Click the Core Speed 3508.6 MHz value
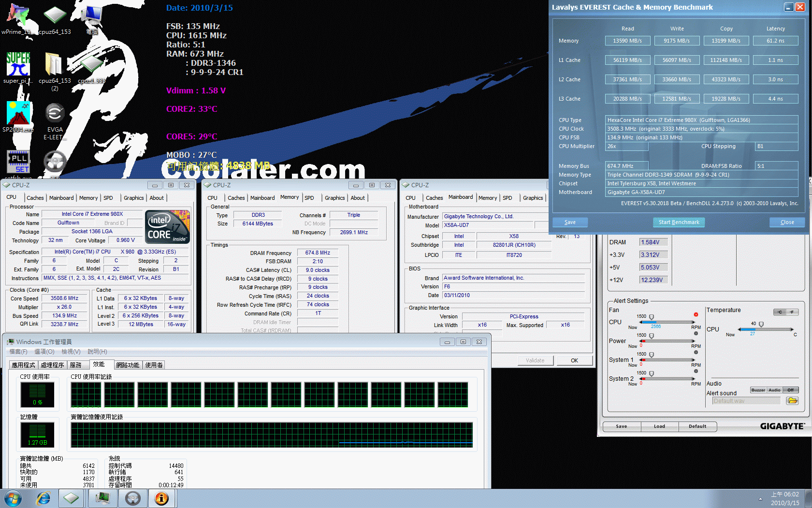The image size is (812, 508). tap(65, 299)
